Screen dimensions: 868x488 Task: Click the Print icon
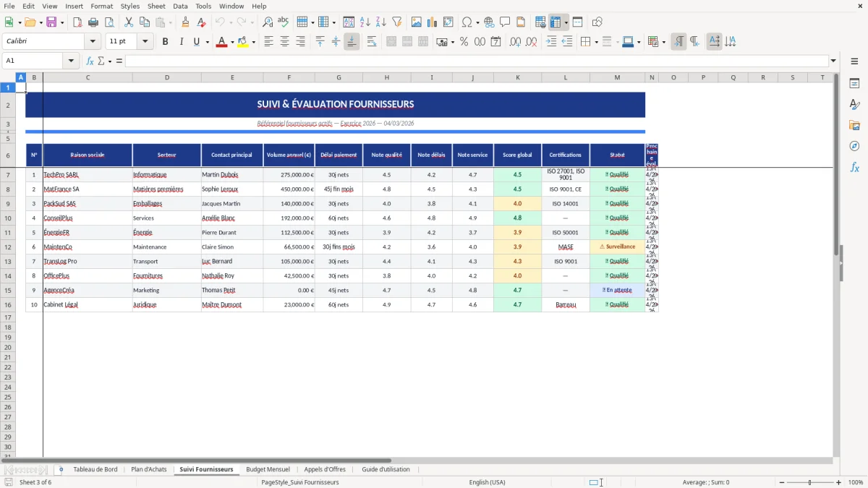93,22
